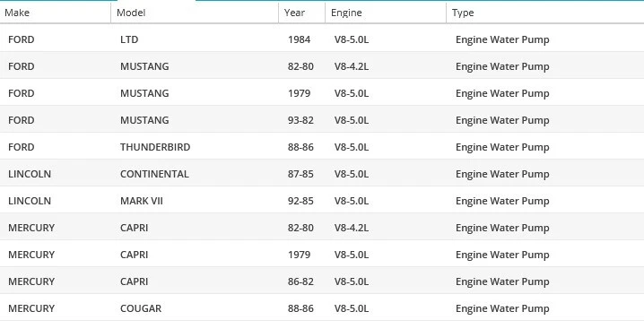The height and width of the screenshot is (329, 644).
Task: Click the Year column header
Action: (294, 13)
